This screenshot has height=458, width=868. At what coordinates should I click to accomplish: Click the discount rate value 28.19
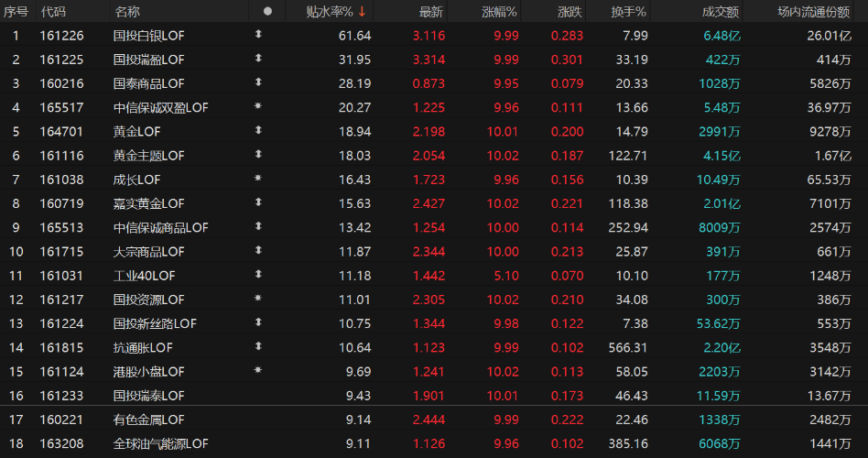[x=355, y=83]
